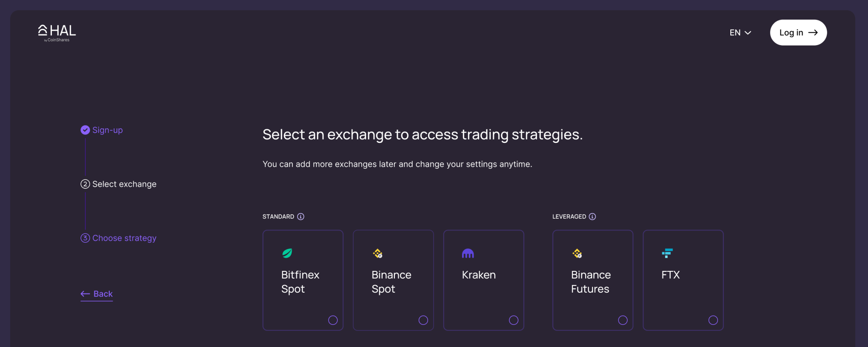Select the Binance Spot exchange card

point(393,280)
